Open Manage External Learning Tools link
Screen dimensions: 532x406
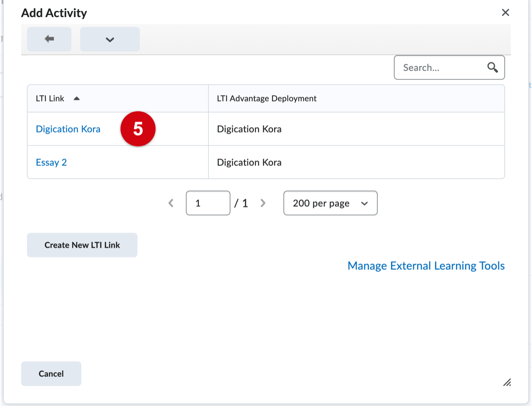tap(426, 266)
